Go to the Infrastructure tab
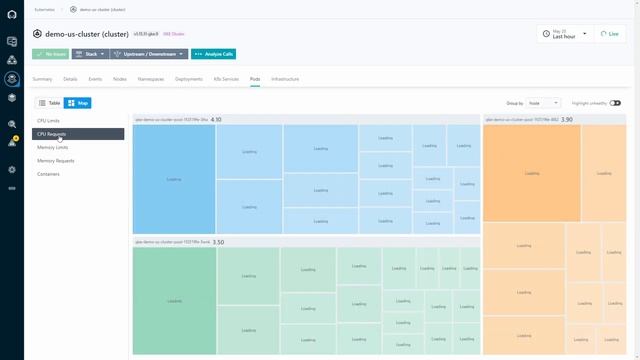This screenshot has height=360, width=640. pyautogui.click(x=285, y=79)
